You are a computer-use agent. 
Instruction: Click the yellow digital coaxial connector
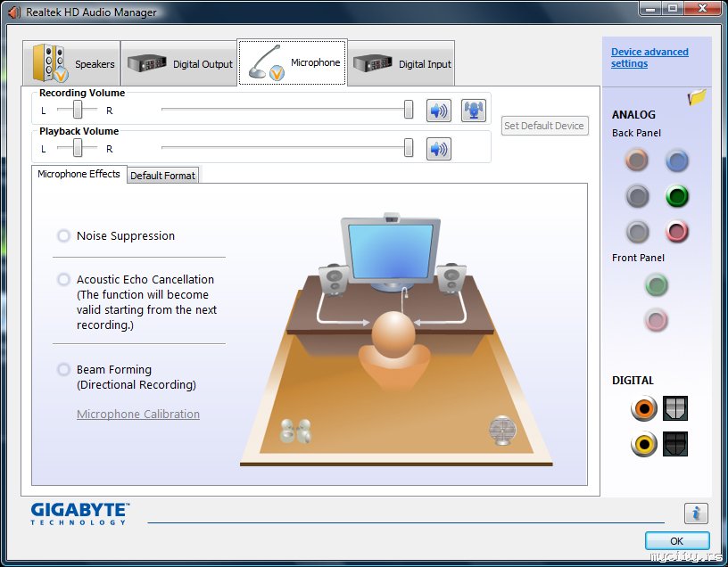644,444
